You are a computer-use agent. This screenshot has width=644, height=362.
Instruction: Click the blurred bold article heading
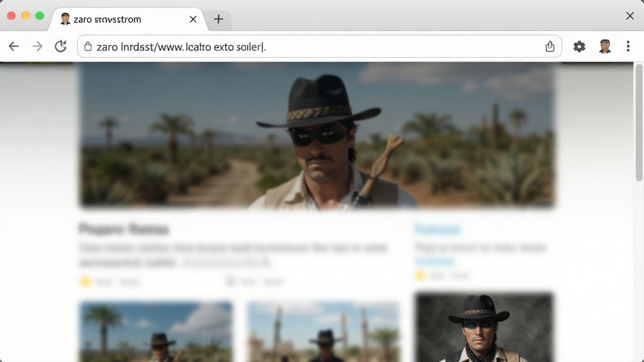point(124,229)
